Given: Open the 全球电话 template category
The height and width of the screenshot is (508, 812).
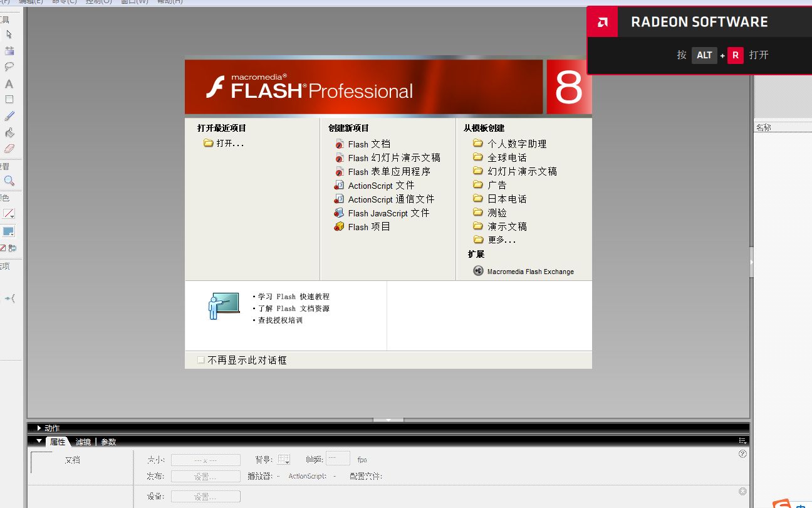Looking at the screenshot, I should [507, 157].
